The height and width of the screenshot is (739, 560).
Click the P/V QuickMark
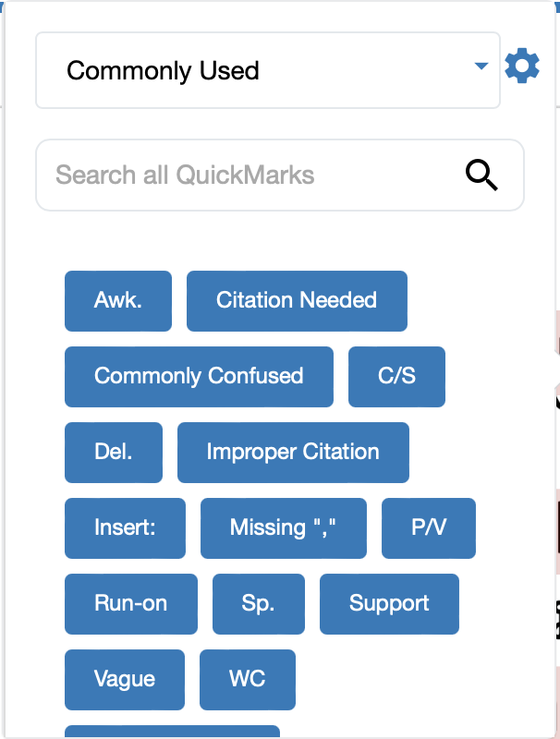click(x=429, y=527)
